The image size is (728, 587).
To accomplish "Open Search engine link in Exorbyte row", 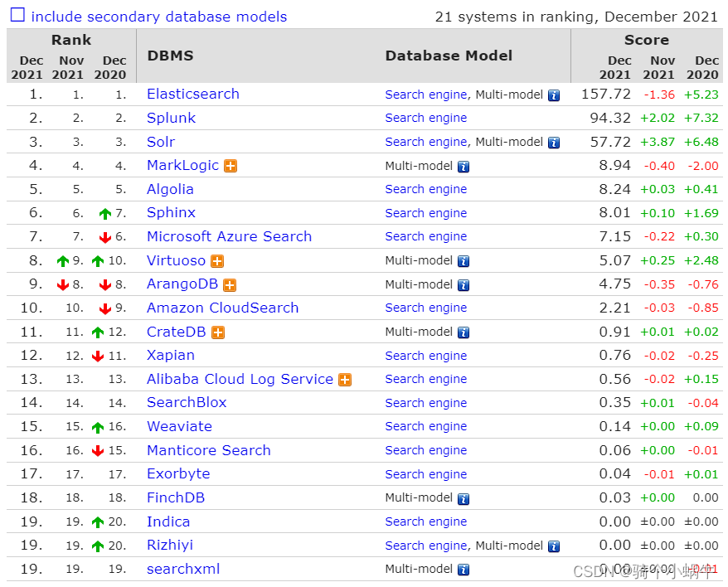I will tap(425, 474).
